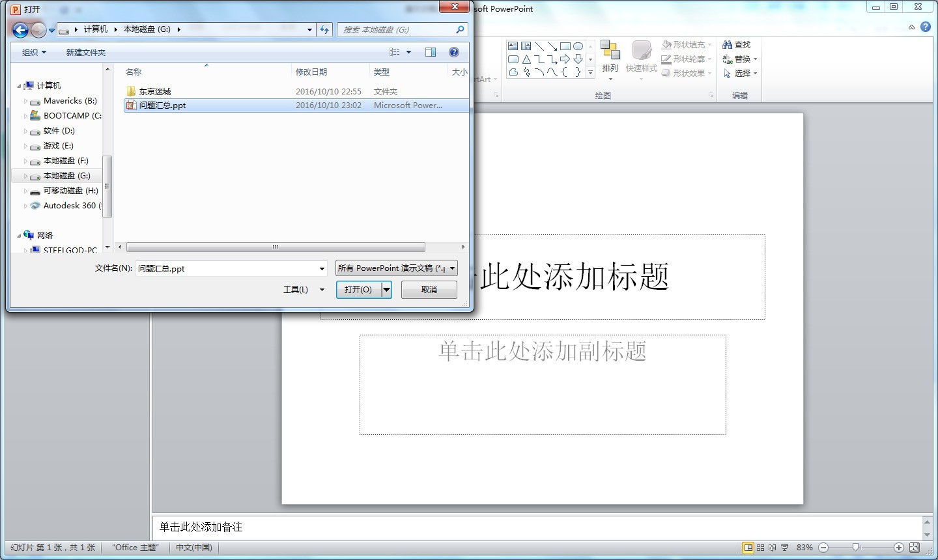Select the isosceles triangle shape
Screen dimensions: 938x560
coord(526,59)
